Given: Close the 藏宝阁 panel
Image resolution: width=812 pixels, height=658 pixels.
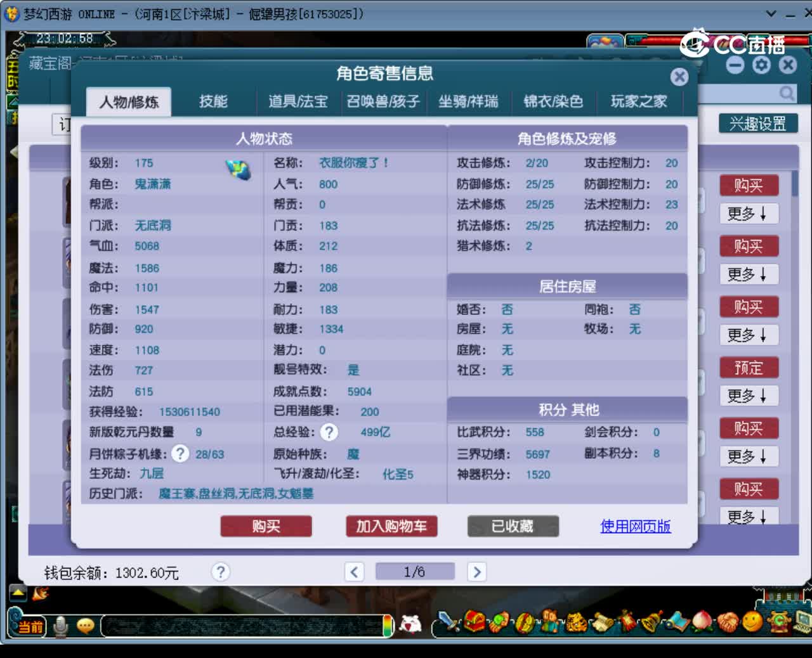Looking at the screenshot, I should [x=788, y=65].
